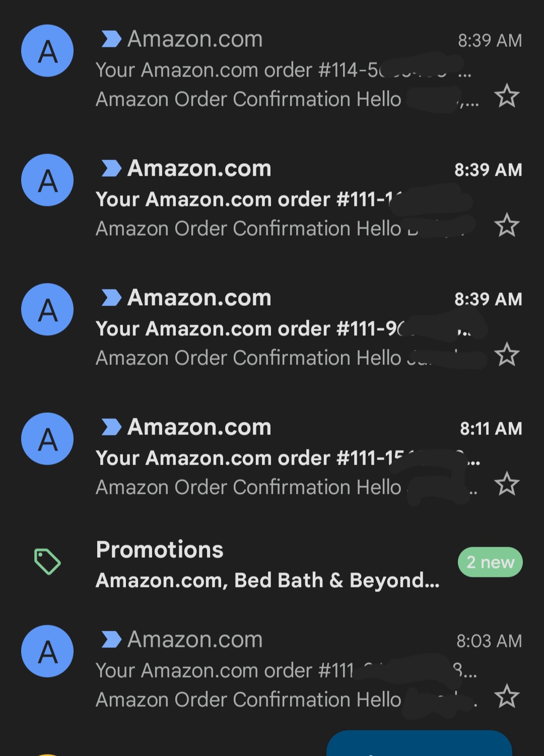Tap the blue compose button at bottom
Screen dimensions: 544x756
(419, 744)
